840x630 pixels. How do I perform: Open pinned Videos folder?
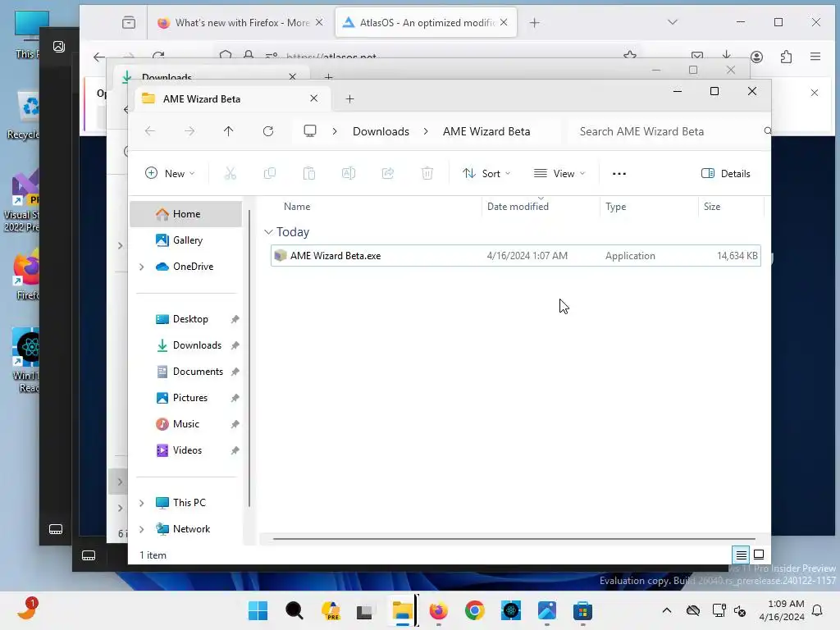pyautogui.click(x=186, y=450)
